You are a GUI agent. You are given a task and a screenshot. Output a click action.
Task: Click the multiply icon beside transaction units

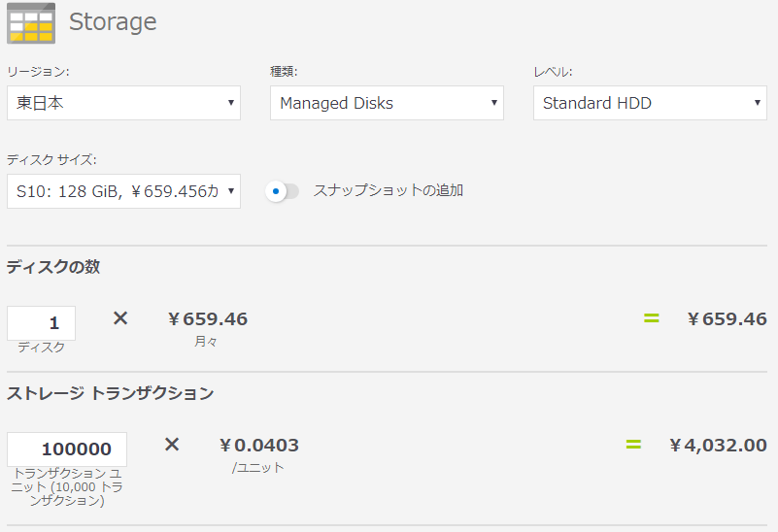172,445
